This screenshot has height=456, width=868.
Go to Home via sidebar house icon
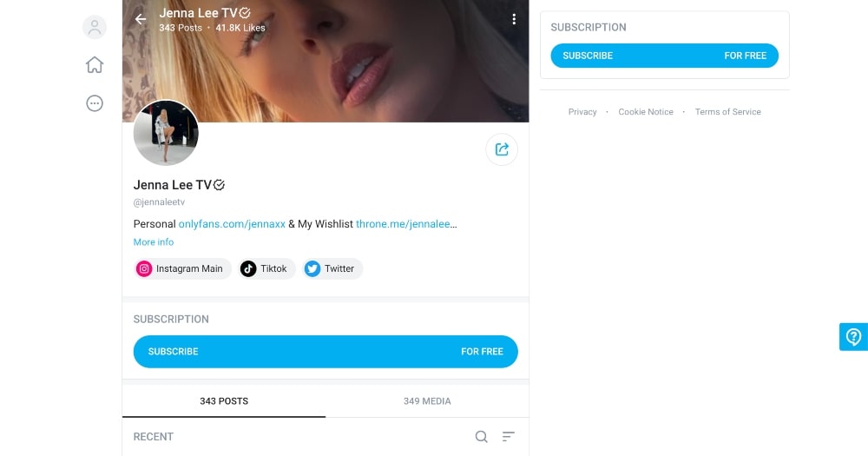tap(95, 65)
